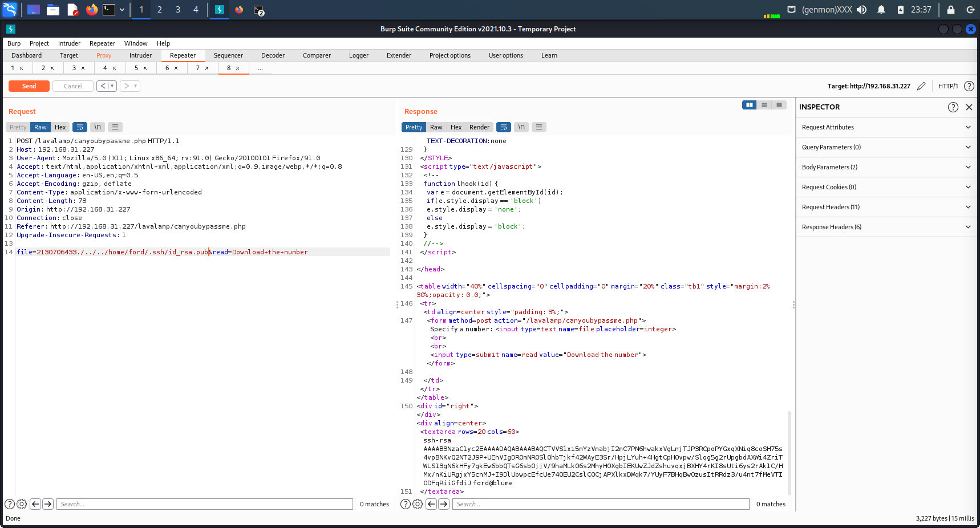This screenshot has width=980, height=528.
Task: Go to next match in response search
Action: 444,504
